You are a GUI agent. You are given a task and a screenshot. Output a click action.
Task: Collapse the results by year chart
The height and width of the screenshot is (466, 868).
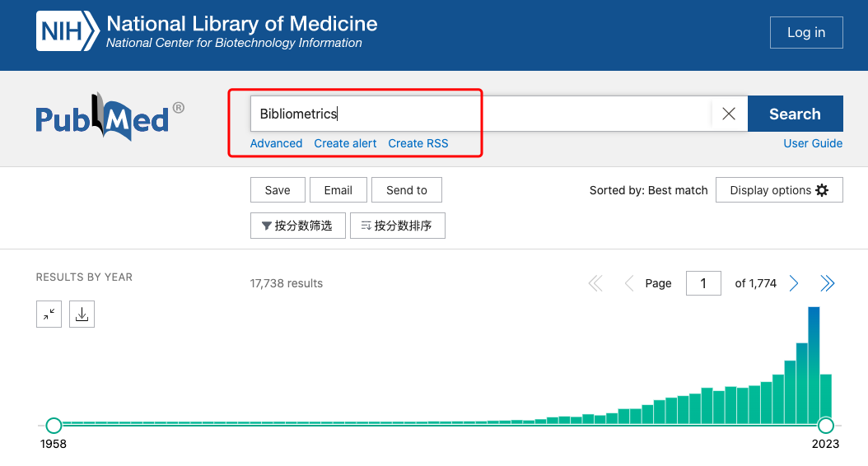pyautogui.click(x=49, y=314)
